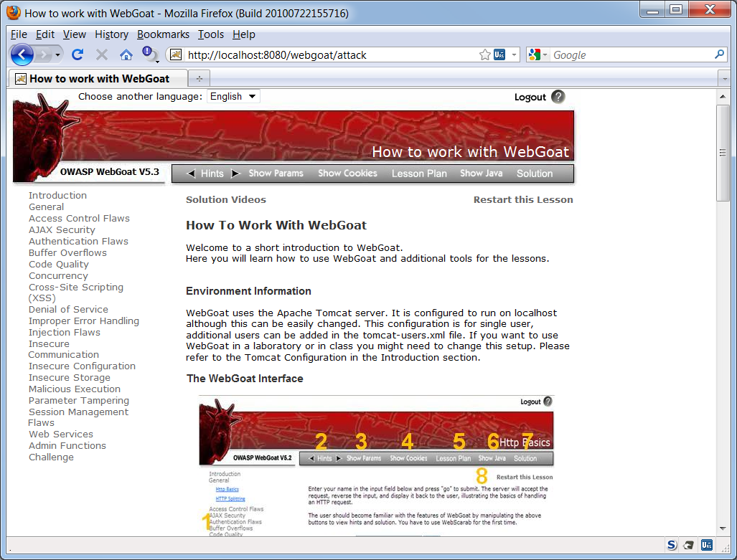The image size is (737, 560).
Task: Click Show Params button
Action: tap(276, 173)
